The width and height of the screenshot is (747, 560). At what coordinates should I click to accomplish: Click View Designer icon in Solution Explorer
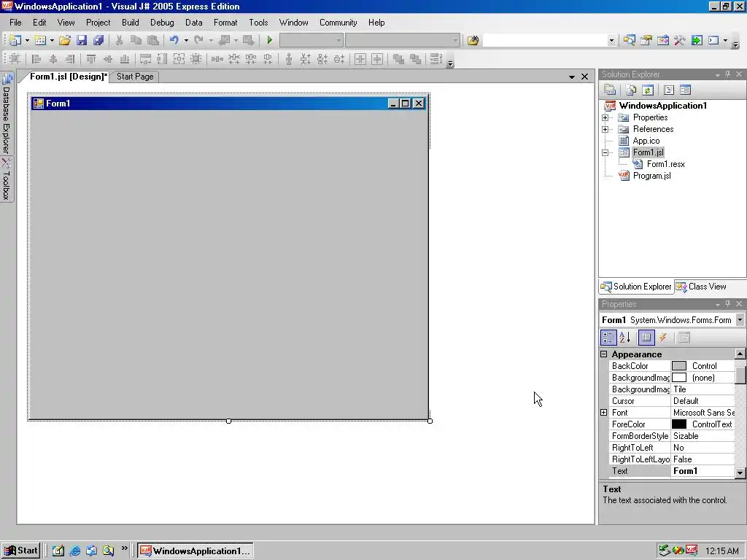pyautogui.click(x=685, y=90)
